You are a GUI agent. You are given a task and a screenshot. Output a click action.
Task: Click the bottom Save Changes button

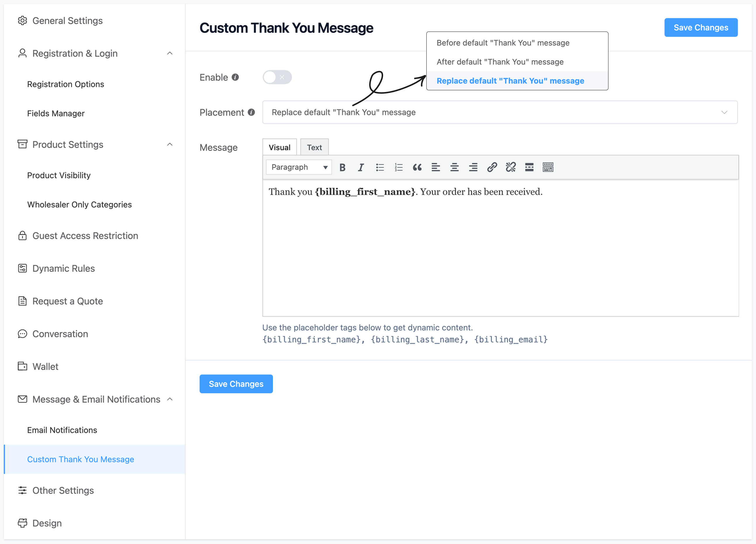click(x=236, y=384)
